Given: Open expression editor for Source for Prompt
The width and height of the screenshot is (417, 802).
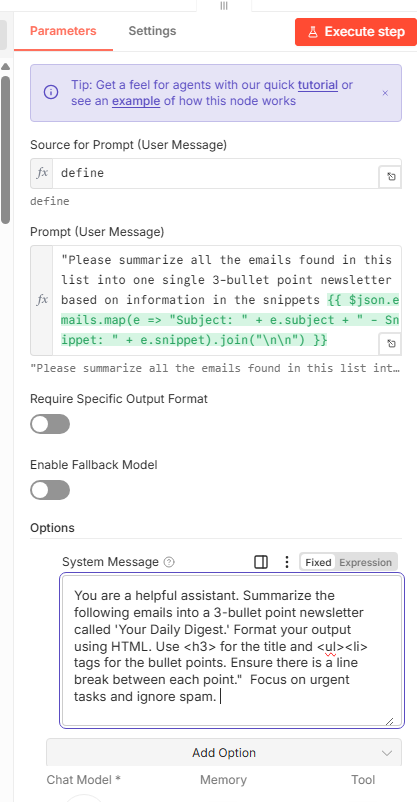Looking at the screenshot, I should point(390,177).
